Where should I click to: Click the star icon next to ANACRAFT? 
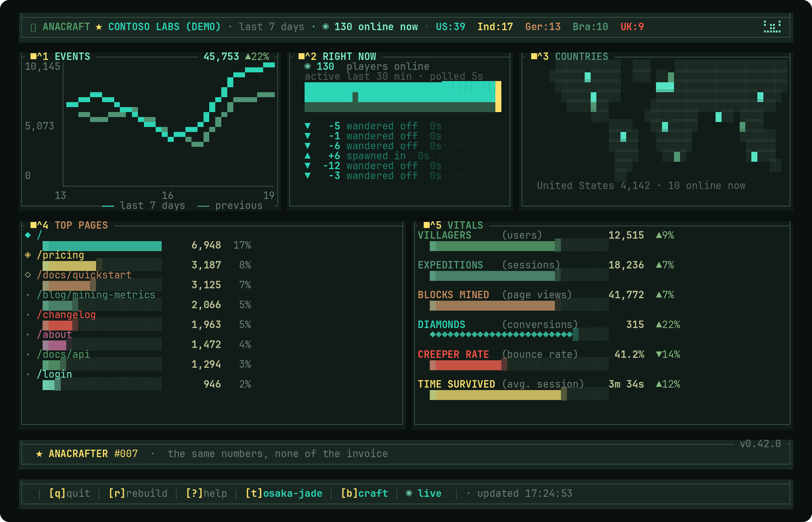[x=99, y=27]
